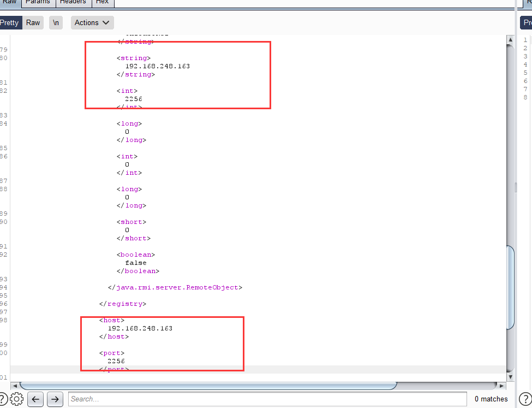Go to next search match arrow

(x=55, y=399)
